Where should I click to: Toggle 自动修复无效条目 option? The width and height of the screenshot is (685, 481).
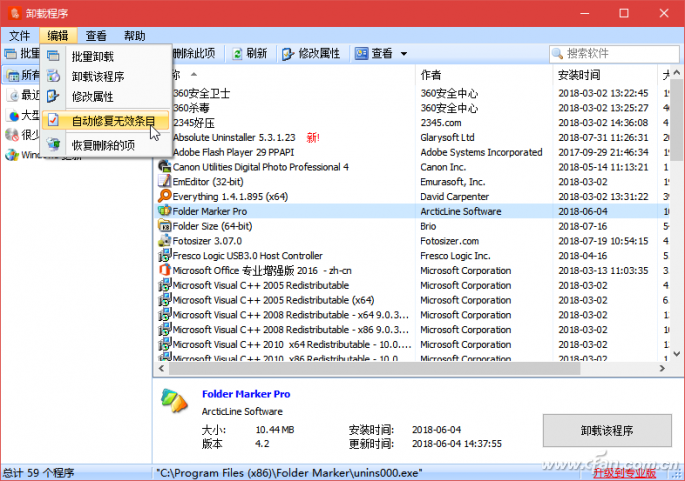tap(106, 121)
